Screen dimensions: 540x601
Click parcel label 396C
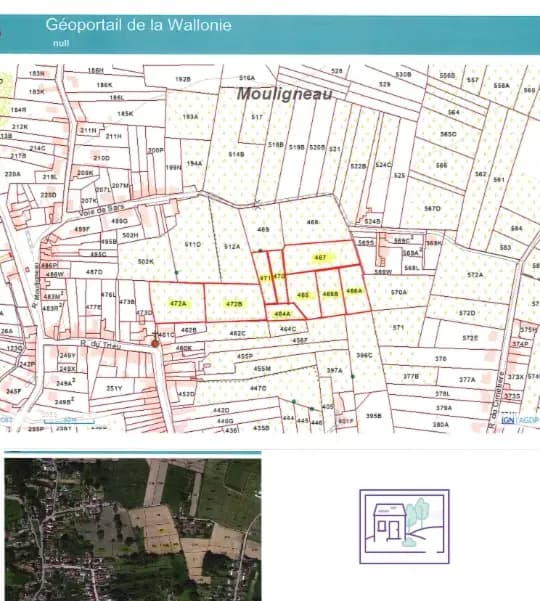364,355
